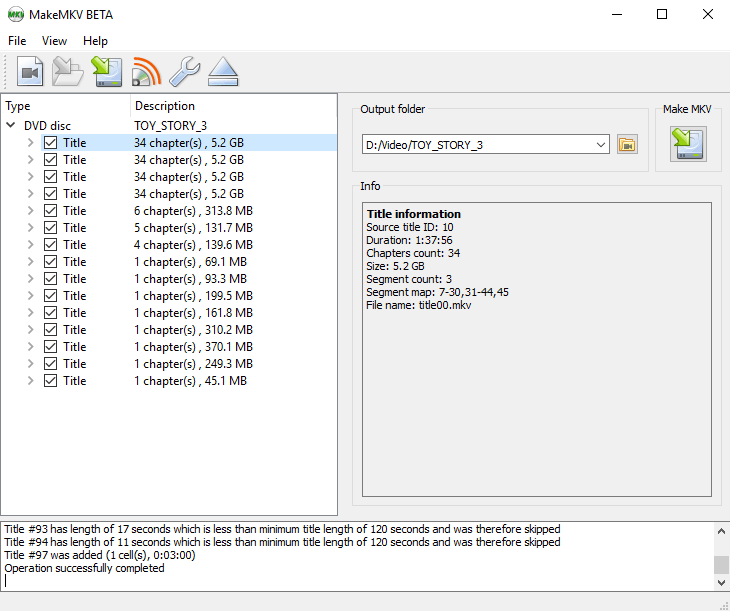Expand the 370.1 MB title row

[x=31, y=347]
